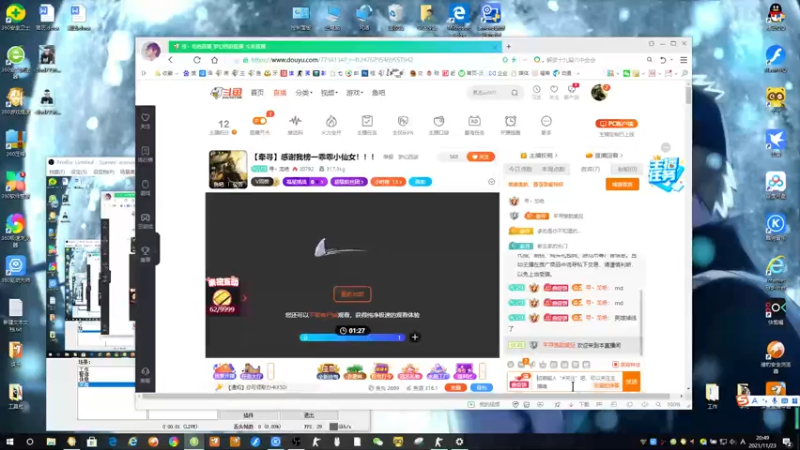800x450 pixels.
Task: Click the orange 小时榜 hourly rank badge
Action: [388, 182]
